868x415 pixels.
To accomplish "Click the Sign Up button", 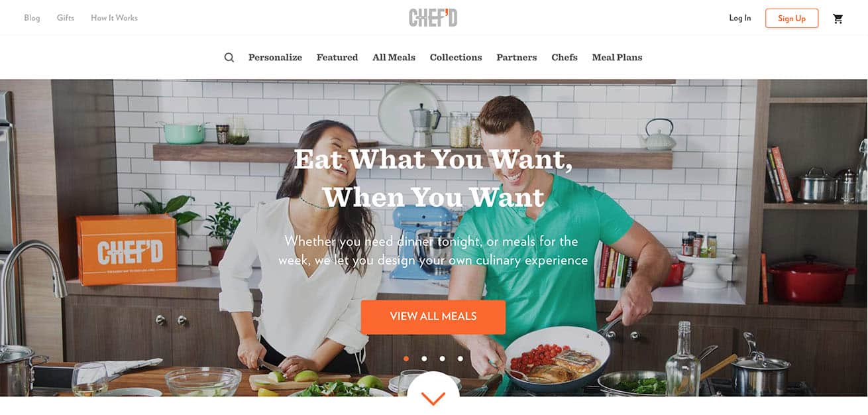I will 792,19.
